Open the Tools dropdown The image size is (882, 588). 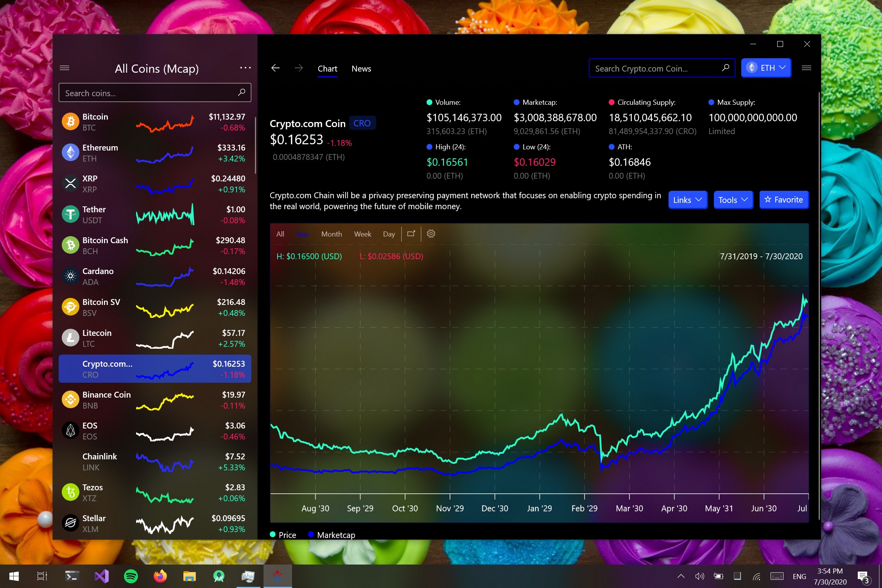pyautogui.click(x=733, y=200)
